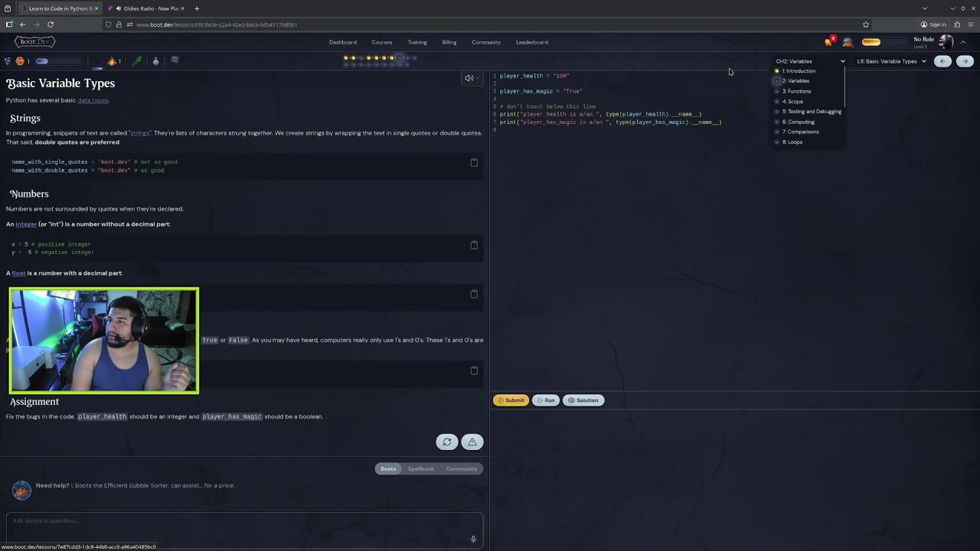Image resolution: width=980 pixels, height=551 pixels.
Task: Bookmark this page with the star
Action: pos(866,24)
